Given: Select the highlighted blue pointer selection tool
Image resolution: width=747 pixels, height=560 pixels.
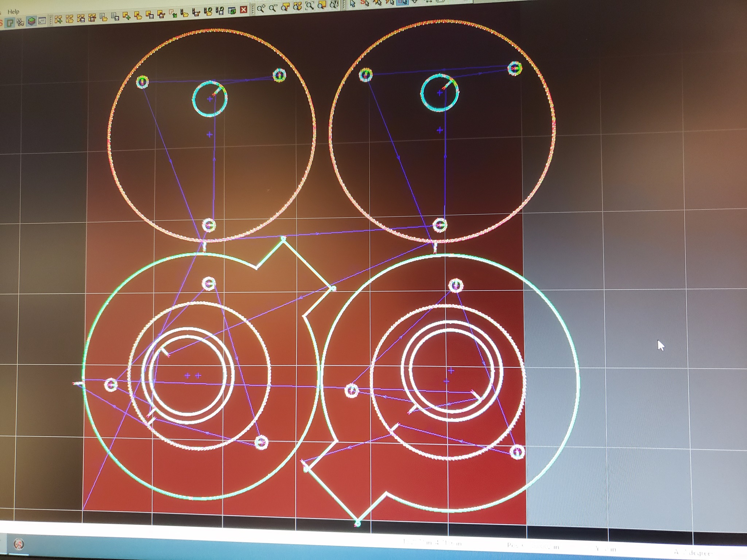Looking at the screenshot, I should click(402, 2).
